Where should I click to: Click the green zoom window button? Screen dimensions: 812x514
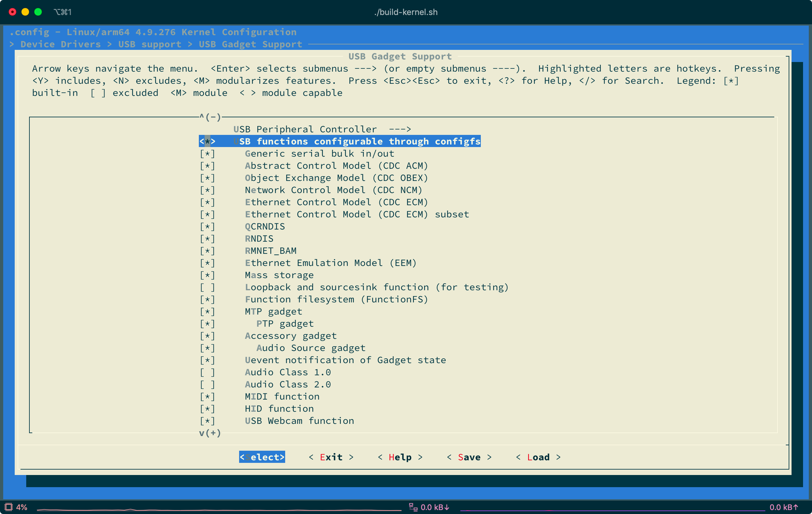pyautogui.click(x=38, y=12)
